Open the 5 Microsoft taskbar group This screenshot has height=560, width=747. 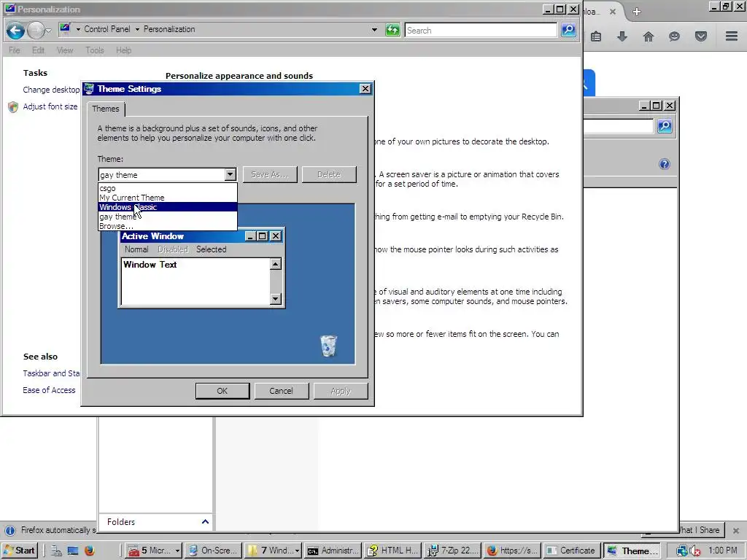pos(153,551)
